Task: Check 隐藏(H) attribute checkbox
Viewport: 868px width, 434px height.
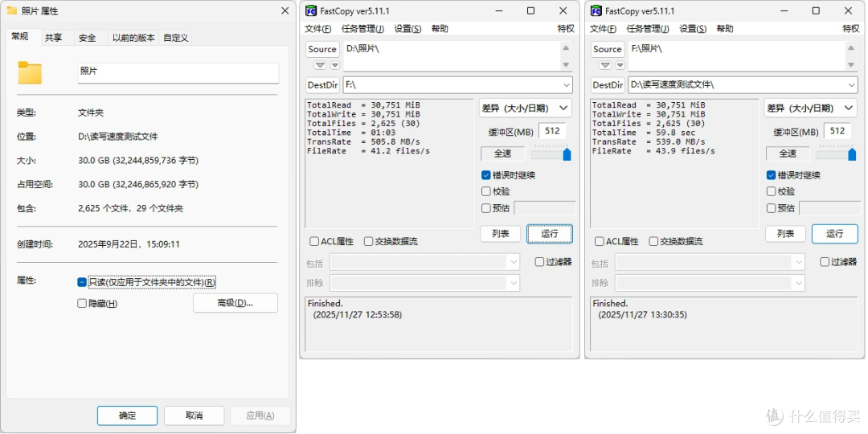Action: 82,303
